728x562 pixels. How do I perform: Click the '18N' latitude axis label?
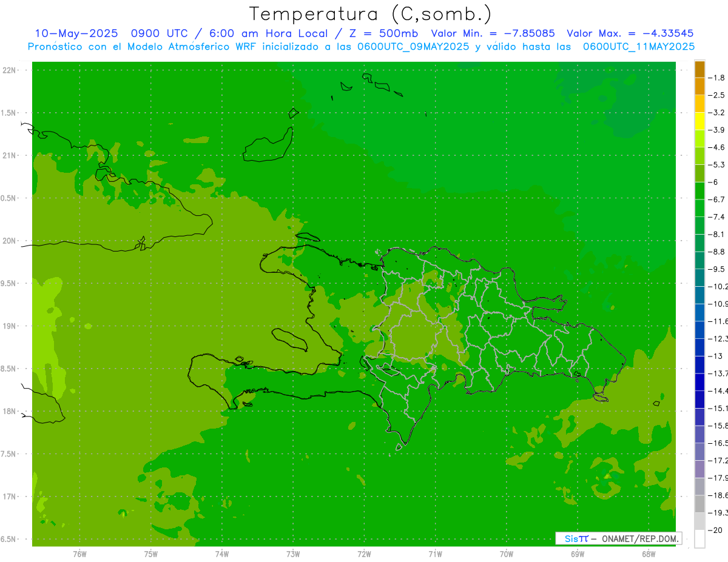(9, 411)
